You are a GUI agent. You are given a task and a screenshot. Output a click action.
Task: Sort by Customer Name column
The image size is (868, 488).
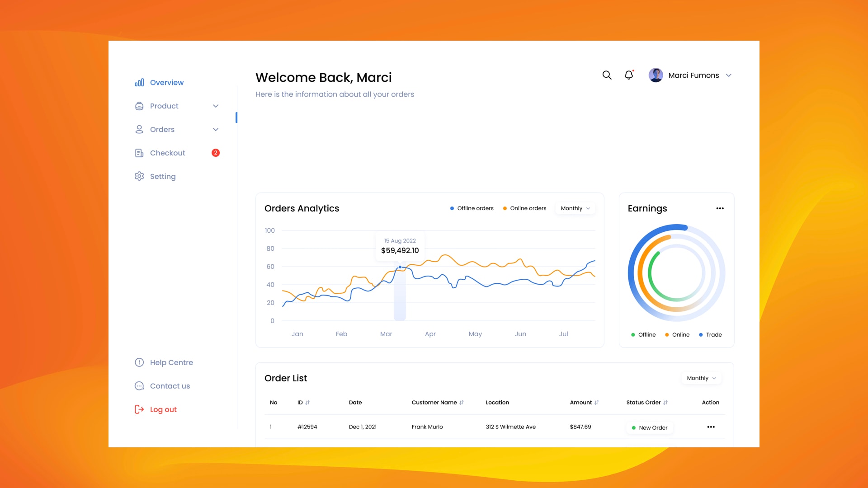(461, 403)
